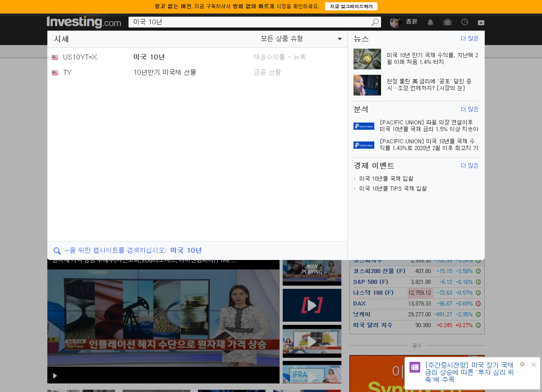This screenshot has width=542, height=392.
Task: Play the red bracket logo video thumbnail
Action: point(312,305)
